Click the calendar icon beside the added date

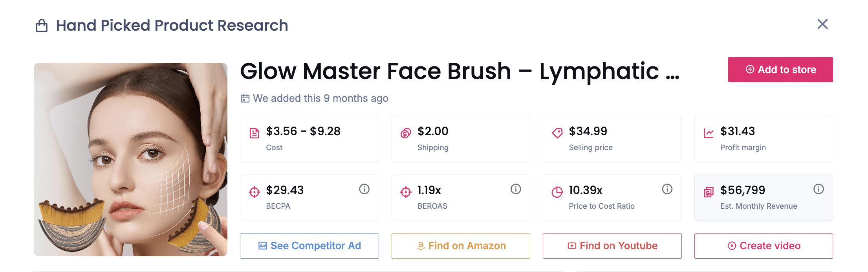tap(245, 98)
